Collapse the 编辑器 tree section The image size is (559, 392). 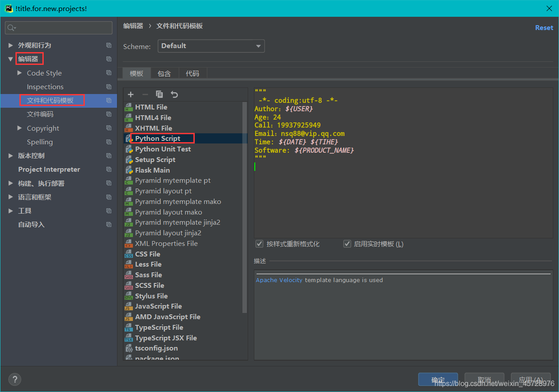coord(11,59)
